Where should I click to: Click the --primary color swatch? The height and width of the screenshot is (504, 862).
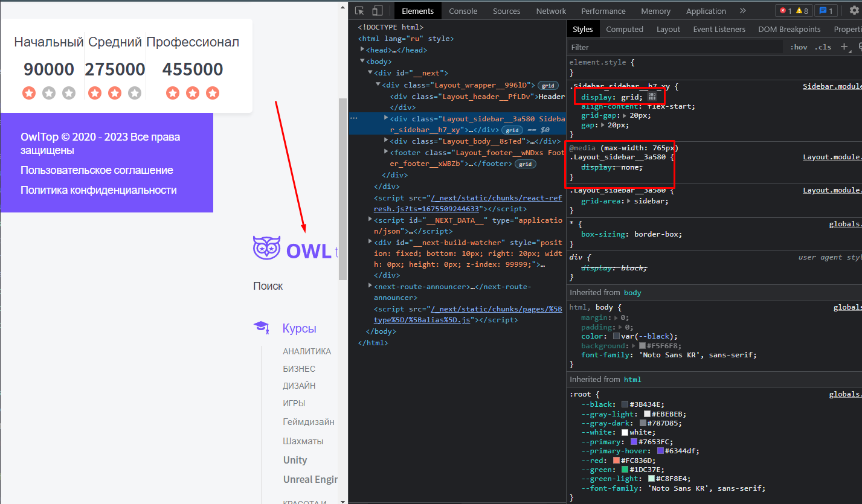tap(634, 442)
